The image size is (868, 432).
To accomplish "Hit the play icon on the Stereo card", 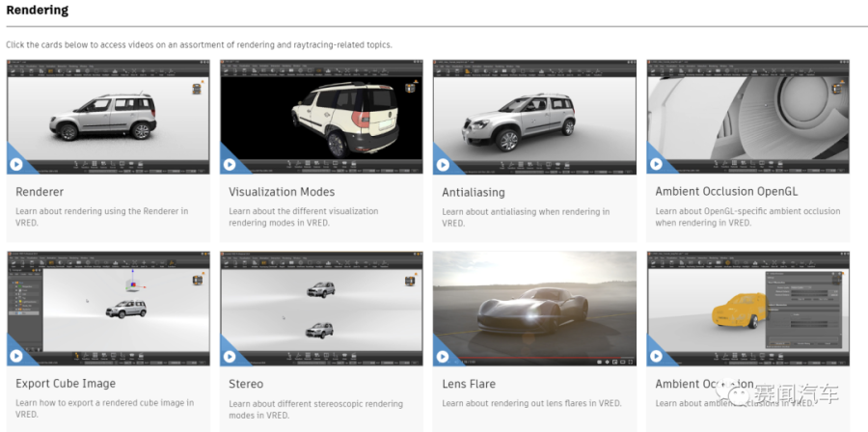I will point(230,356).
